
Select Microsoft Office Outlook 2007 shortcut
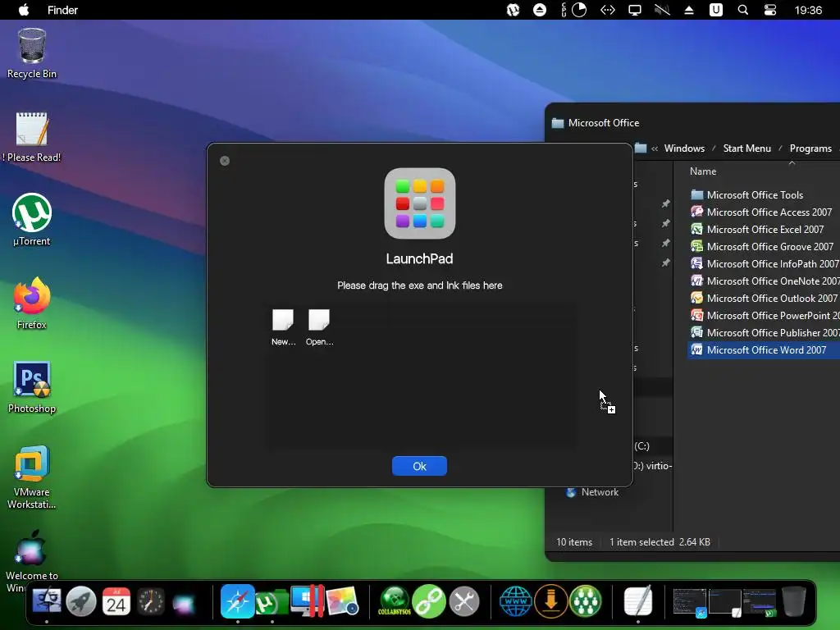[x=764, y=298]
